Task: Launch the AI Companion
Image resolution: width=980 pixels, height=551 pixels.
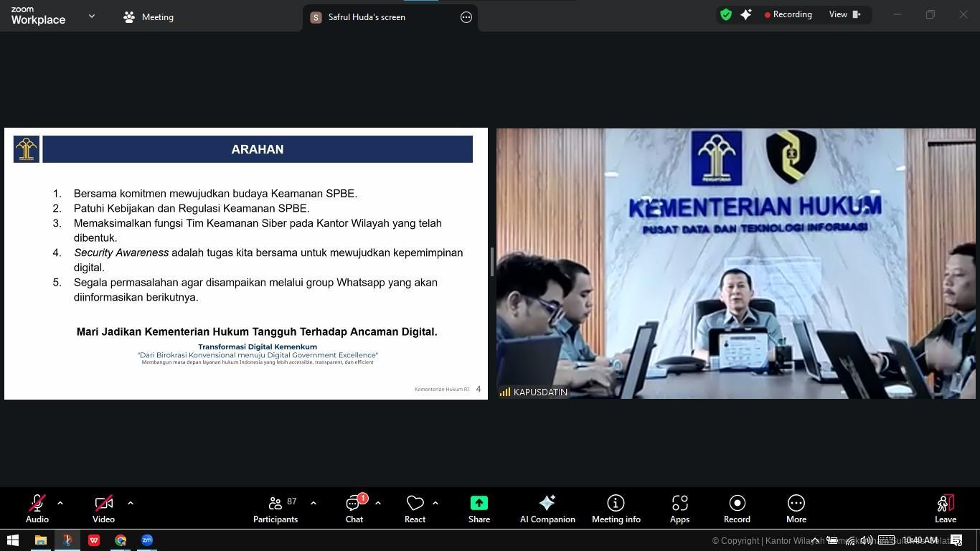Action: [547, 507]
